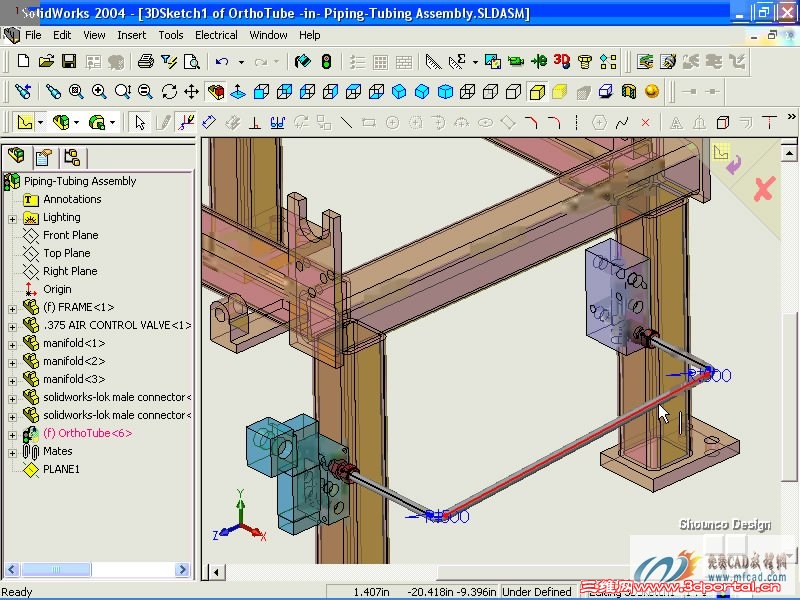Expand the Mates folder node
800x600 pixels.
12,453
